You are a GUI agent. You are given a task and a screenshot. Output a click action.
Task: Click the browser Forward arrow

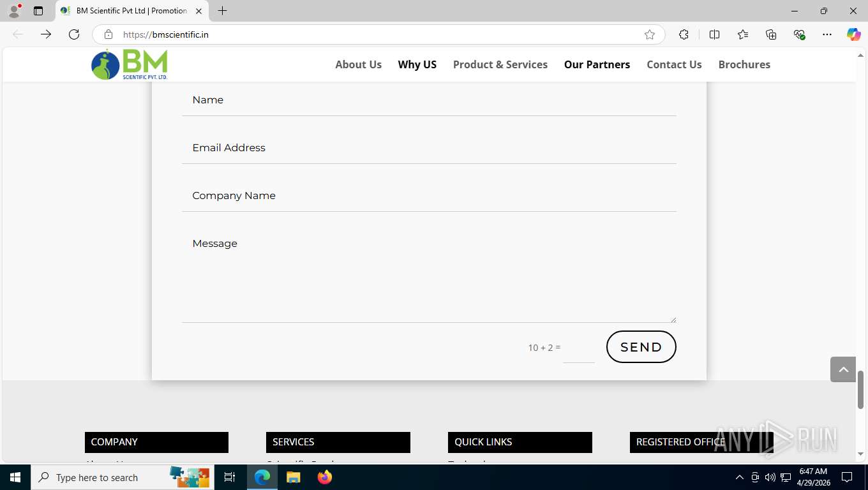46,34
